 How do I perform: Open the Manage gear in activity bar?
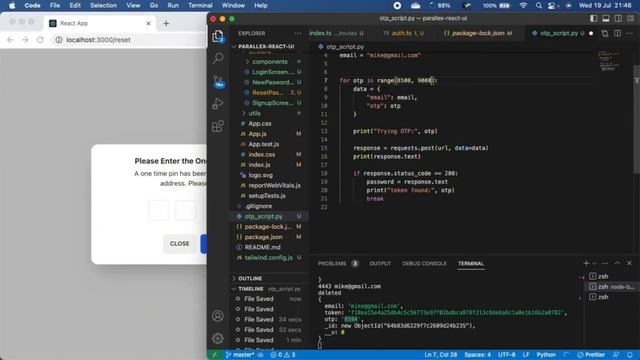point(218,338)
